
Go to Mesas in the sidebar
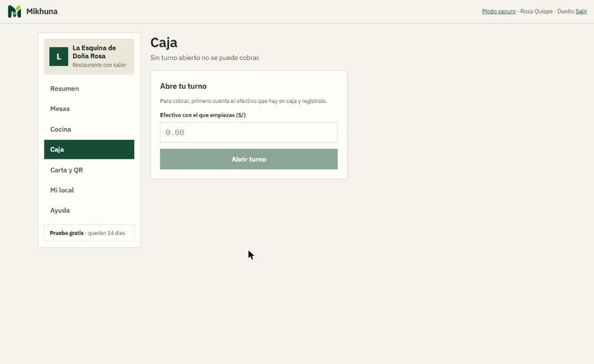[x=89, y=108]
